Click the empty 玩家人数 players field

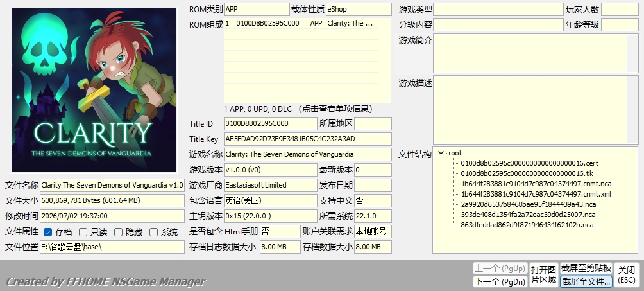pos(620,9)
